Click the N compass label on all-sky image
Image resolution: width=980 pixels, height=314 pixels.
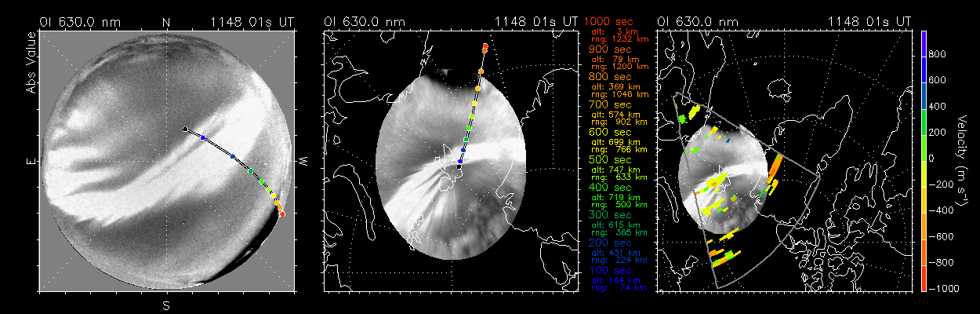166,23
